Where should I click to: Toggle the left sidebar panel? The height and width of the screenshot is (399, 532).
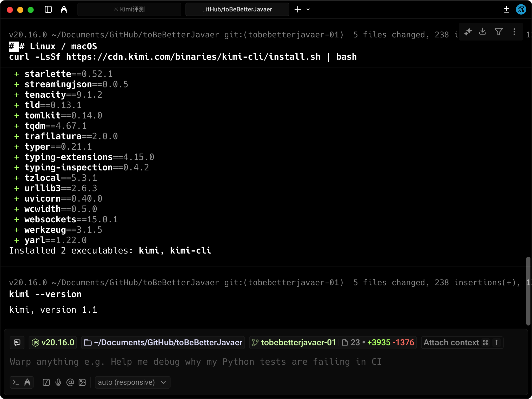48,10
